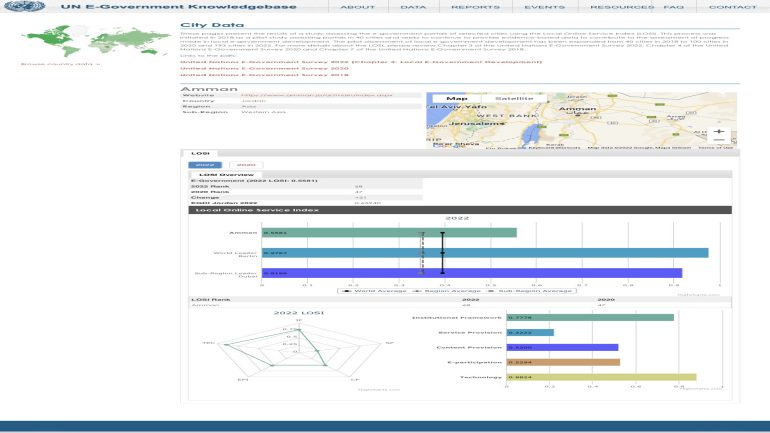Open the Browse country data link
The height and width of the screenshot is (433, 770).
pos(60,64)
